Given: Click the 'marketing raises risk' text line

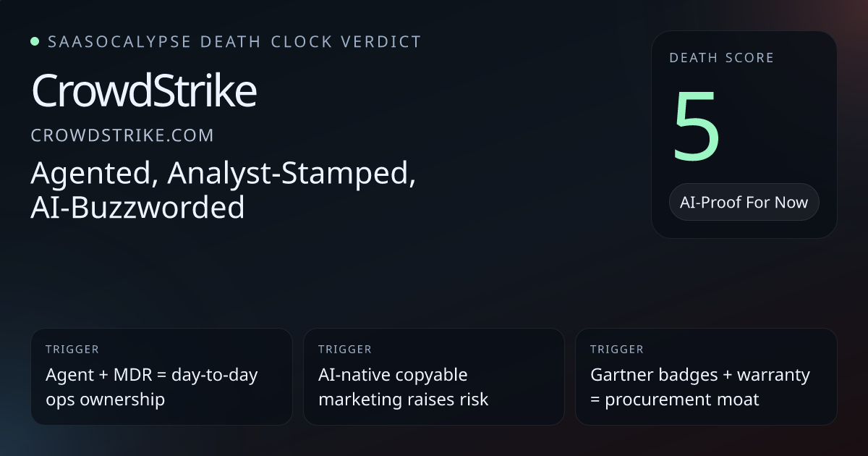Looking at the screenshot, I should pyautogui.click(x=403, y=399).
